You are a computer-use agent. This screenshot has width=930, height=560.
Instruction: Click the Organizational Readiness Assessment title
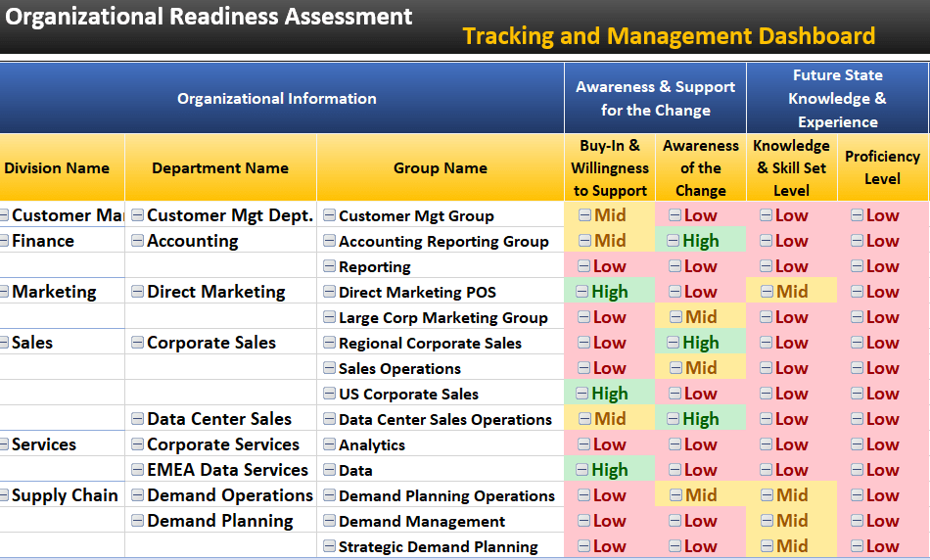click(x=209, y=16)
